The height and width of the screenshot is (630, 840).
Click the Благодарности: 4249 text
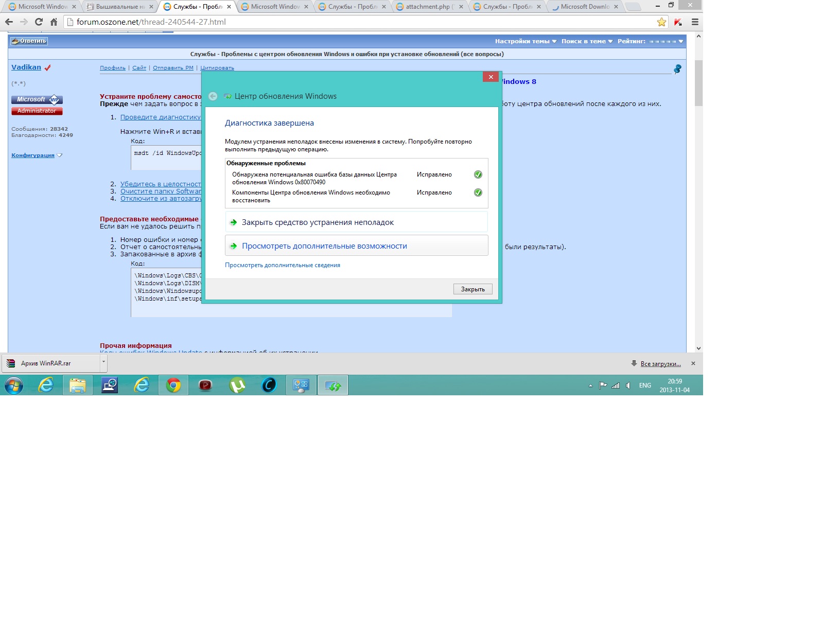[42, 135]
